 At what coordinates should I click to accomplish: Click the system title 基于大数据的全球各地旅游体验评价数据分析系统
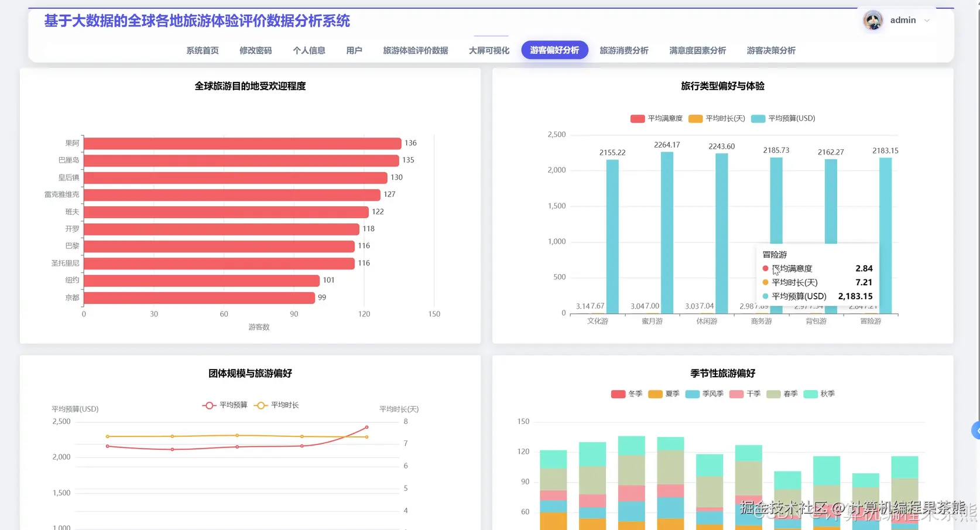pos(197,21)
